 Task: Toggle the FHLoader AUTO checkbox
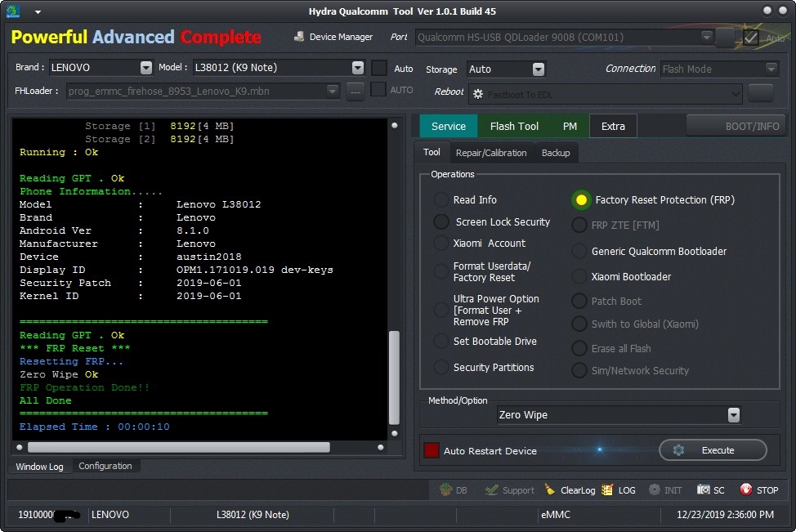click(378, 90)
